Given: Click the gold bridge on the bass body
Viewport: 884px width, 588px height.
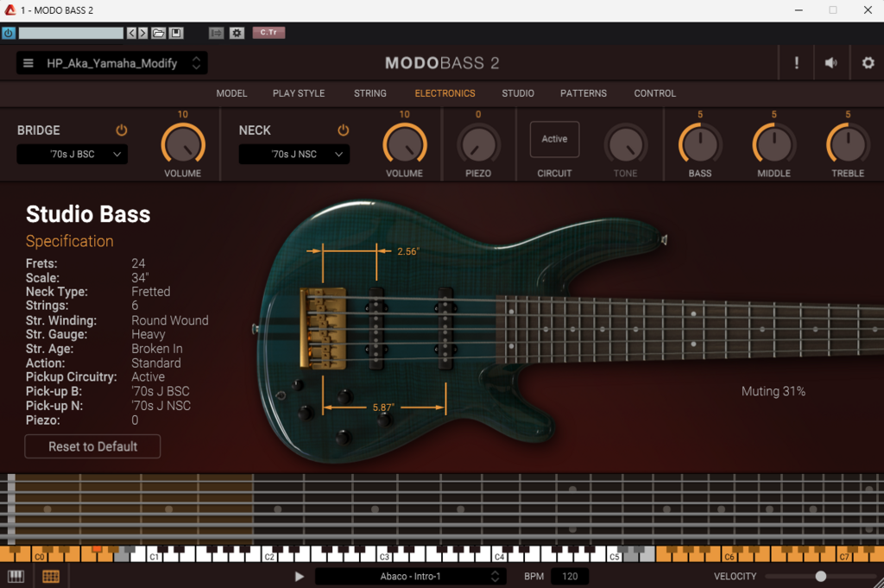Looking at the screenshot, I should pos(324,328).
